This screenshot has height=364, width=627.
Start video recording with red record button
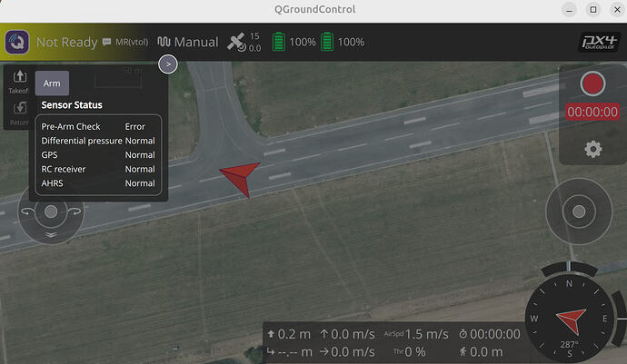pos(593,84)
